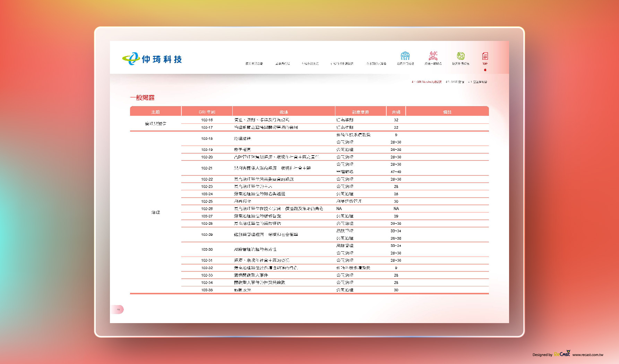Select the fifth text-only navigation item, just left of the blue icon
Image resolution: width=619 pixels, height=364 pixels.
[x=376, y=64]
